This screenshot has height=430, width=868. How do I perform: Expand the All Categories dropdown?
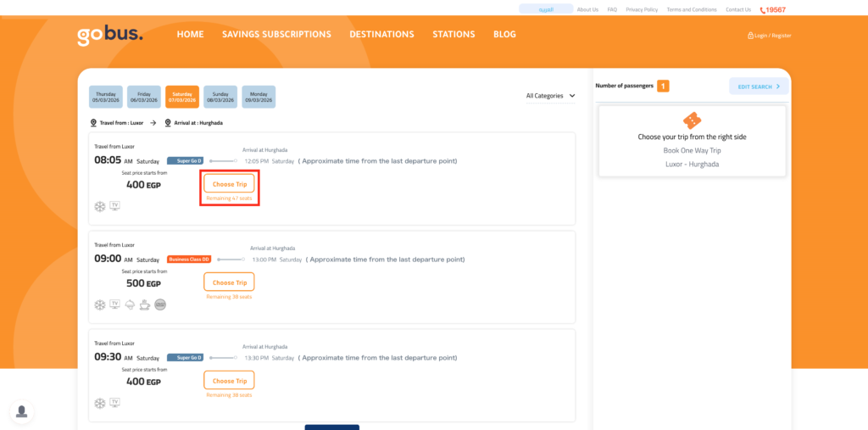[550, 96]
